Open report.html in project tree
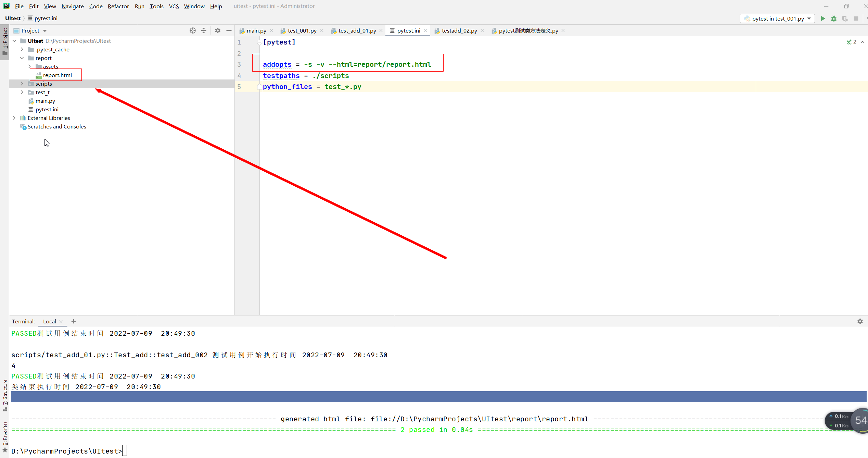This screenshot has width=868, height=458. tap(57, 75)
